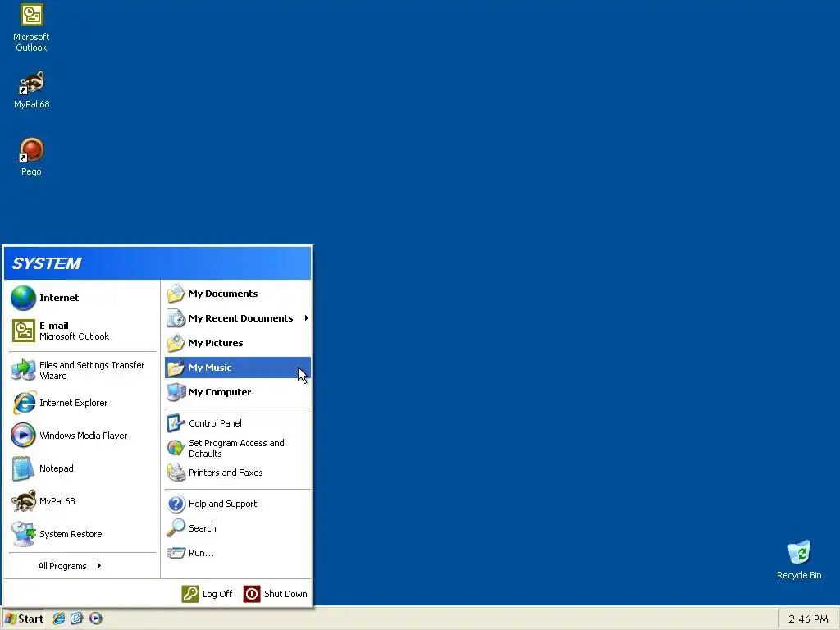Click the Log Off button
Image resolution: width=840 pixels, height=630 pixels.
click(207, 594)
